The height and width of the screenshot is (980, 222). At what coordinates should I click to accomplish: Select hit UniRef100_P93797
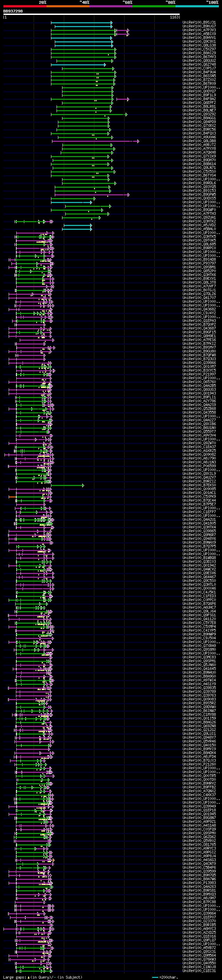click(x=199, y=263)
